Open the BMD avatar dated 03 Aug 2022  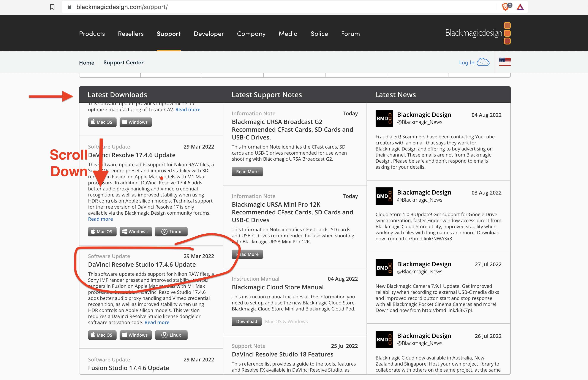coord(384,196)
